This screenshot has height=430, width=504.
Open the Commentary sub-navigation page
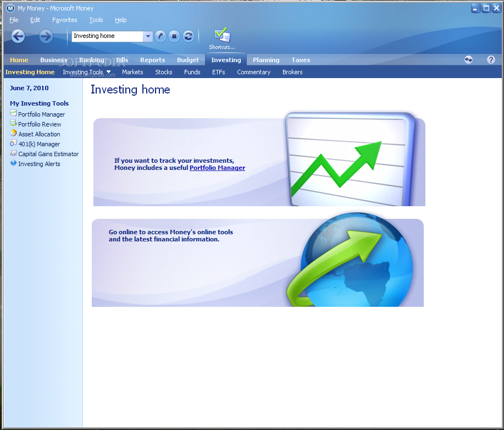click(253, 72)
